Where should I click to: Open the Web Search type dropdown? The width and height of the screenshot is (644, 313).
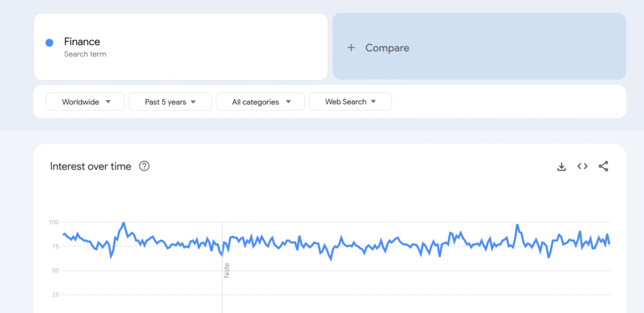click(350, 102)
